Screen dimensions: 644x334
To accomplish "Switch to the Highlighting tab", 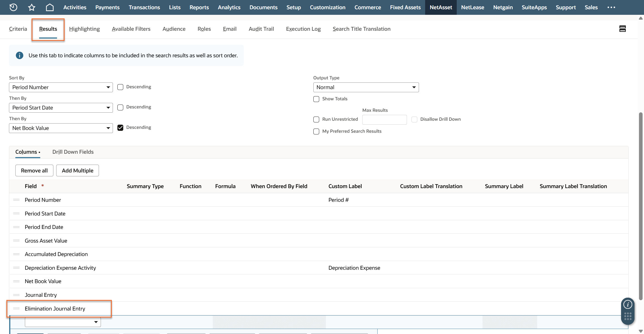I will (x=84, y=29).
